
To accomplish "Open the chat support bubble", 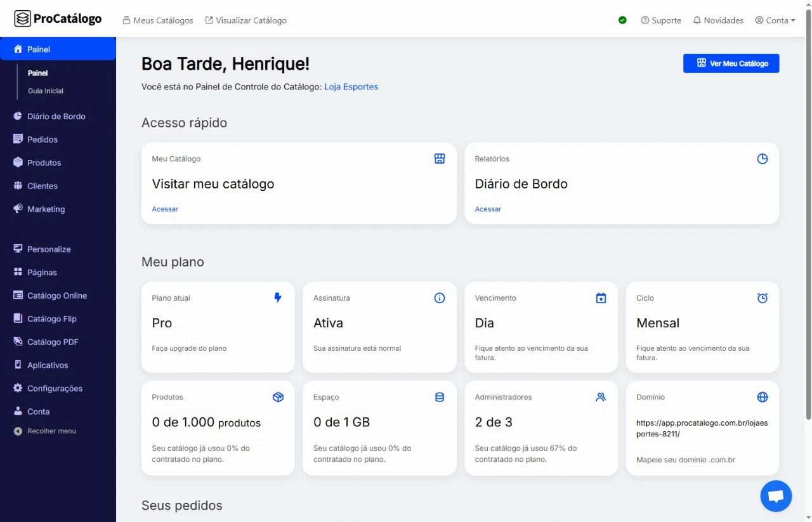I will coord(776,496).
